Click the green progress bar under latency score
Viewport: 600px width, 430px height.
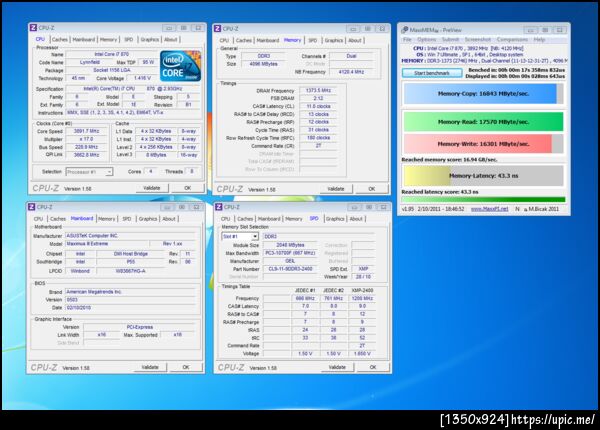click(483, 199)
